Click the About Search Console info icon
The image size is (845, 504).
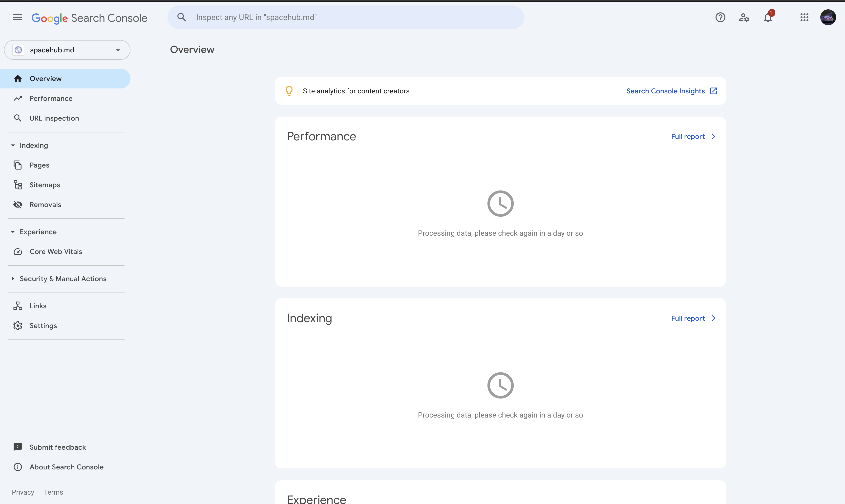click(x=18, y=467)
